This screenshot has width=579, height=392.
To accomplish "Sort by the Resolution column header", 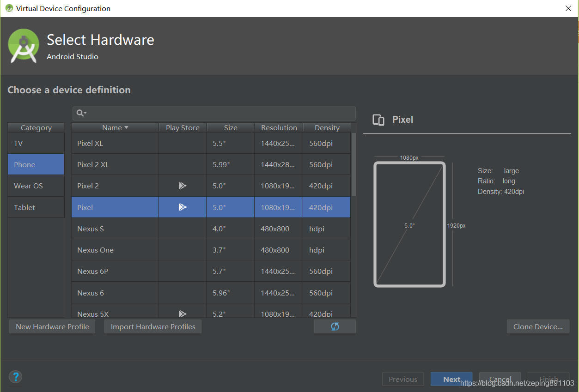I will point(279,128).
